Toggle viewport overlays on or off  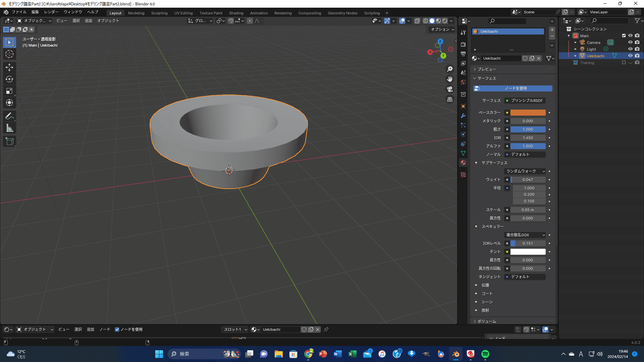402,21
